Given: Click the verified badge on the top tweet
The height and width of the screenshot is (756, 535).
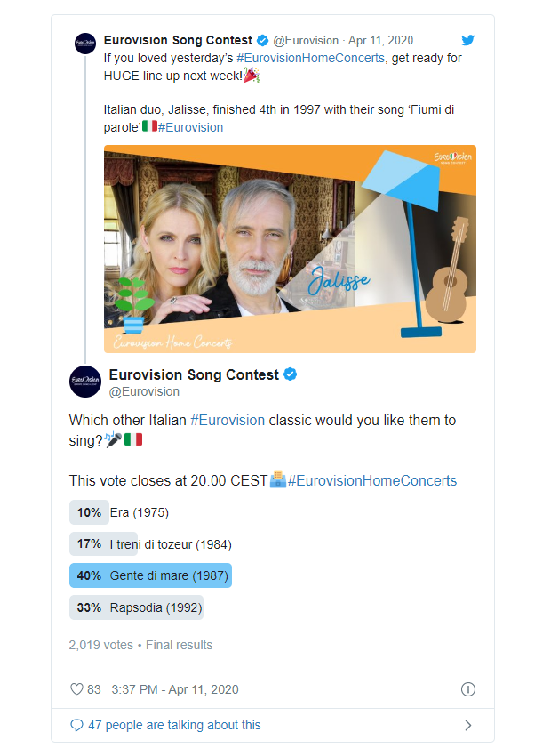Looking at the screenshot, I should [262, 40].
